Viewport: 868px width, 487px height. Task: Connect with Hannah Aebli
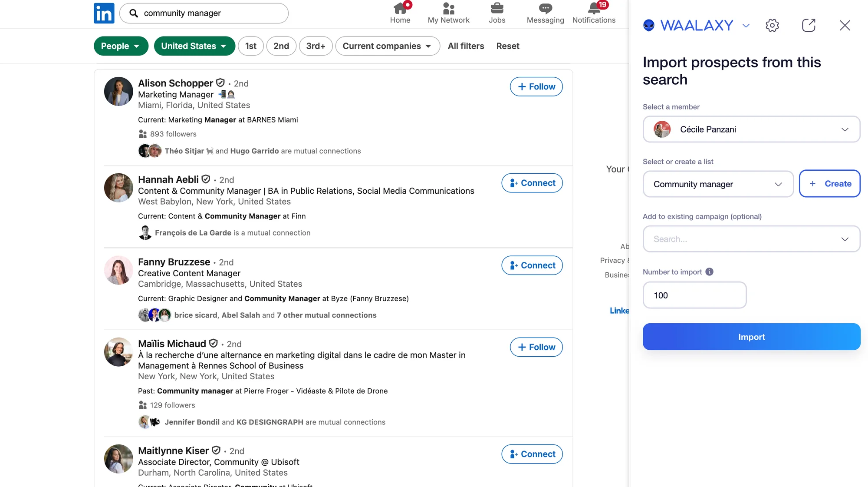[532, 183]
